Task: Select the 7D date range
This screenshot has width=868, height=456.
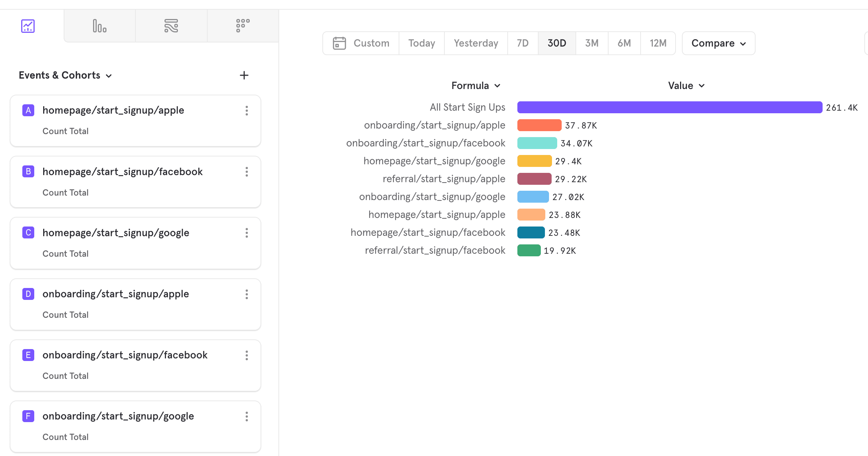Action: point(523,43)
